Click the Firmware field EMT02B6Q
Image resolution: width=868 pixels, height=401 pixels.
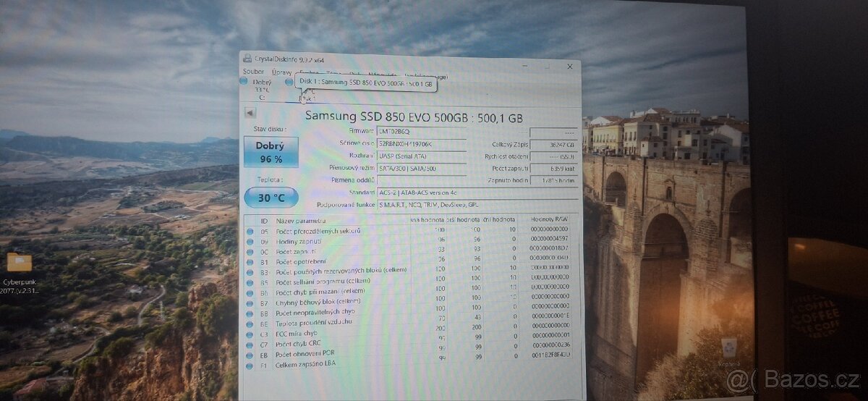421,131
